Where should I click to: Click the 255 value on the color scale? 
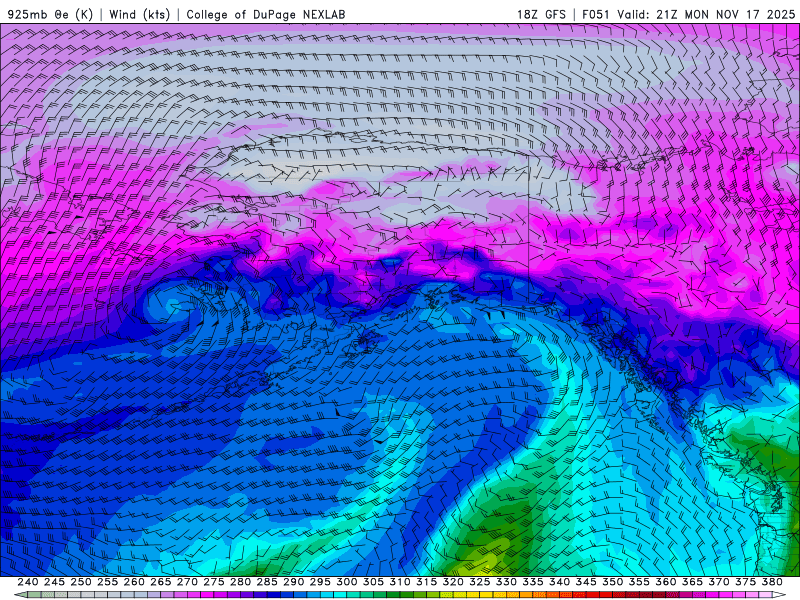click(107, 582)
